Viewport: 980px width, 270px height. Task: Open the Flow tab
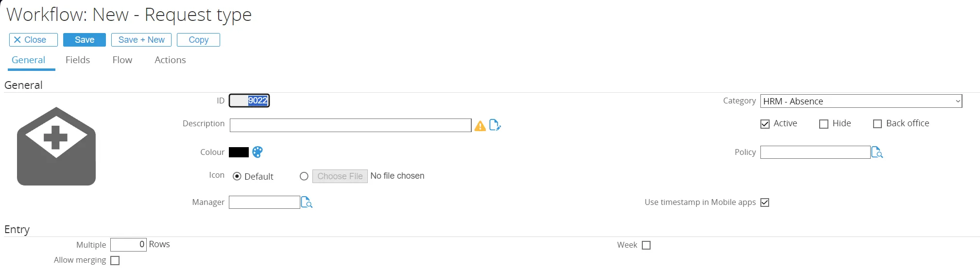click(x=122, y=60)
